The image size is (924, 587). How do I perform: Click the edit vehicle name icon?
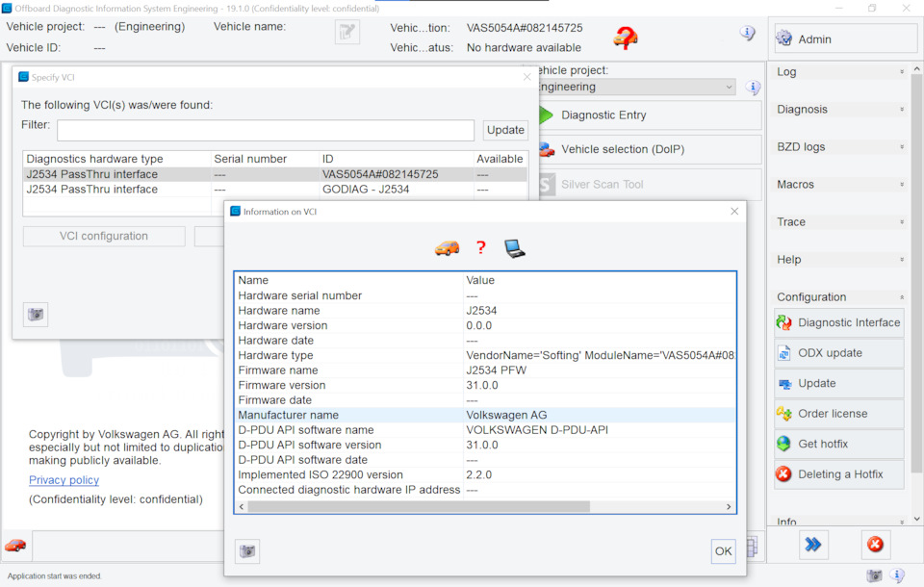point(347,32)
